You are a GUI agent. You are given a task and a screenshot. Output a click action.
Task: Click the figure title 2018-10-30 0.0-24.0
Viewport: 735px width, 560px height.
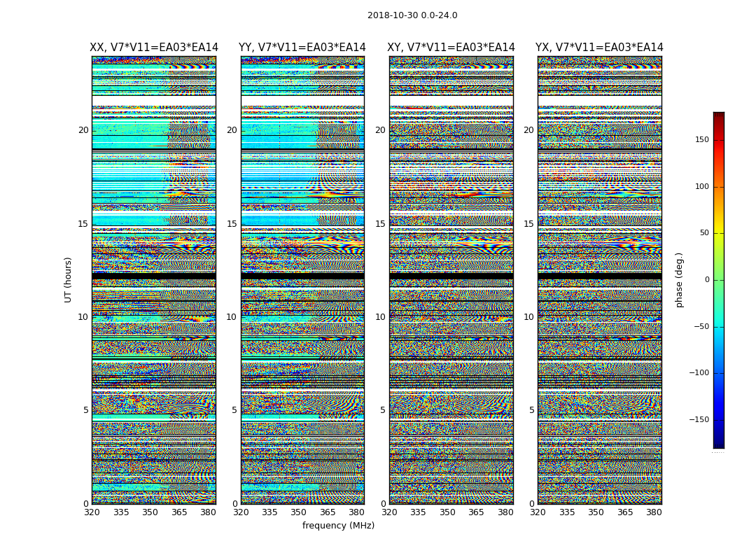pyautogui.click(x=412, y=15)
